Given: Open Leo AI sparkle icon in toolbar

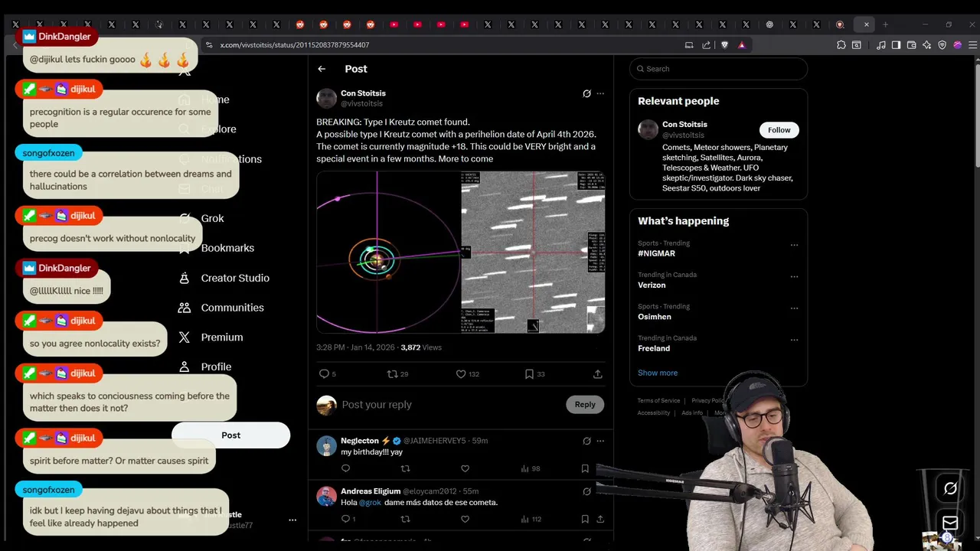Looking at the screenshot, I should (926, 45).
